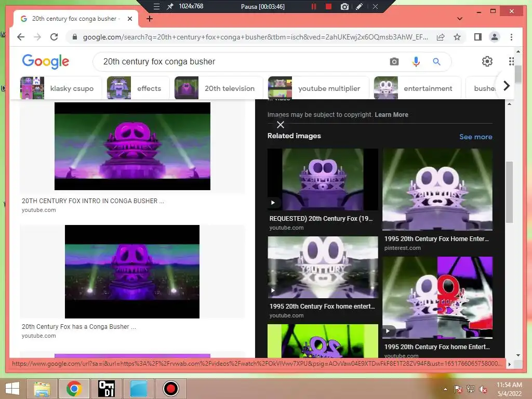532x399 pixels.
Task: Reload the current page
Action: click(x=54, y=37)
